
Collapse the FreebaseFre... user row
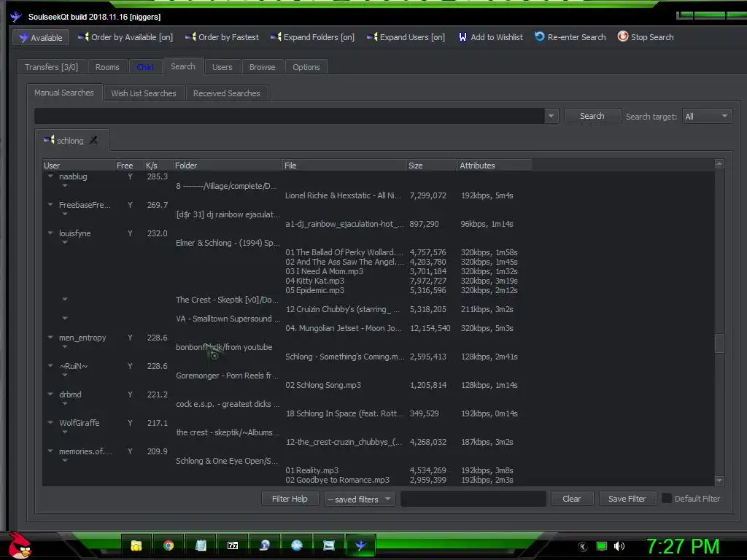tap(50, 205)
